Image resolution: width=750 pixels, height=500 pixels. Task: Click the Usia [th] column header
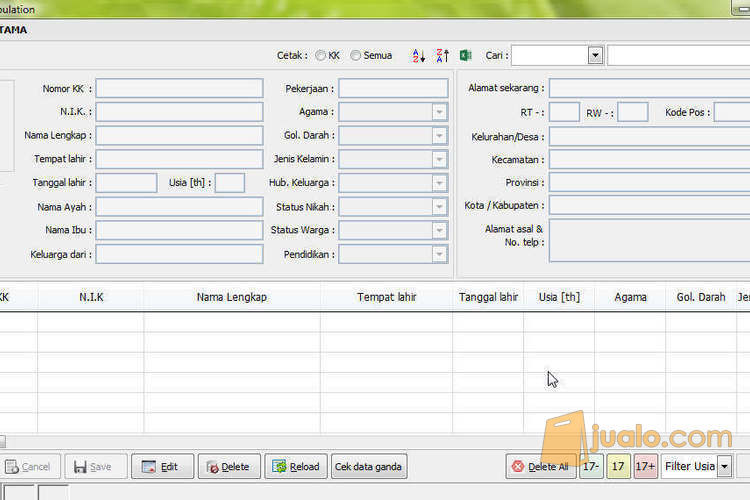(559, 297)
